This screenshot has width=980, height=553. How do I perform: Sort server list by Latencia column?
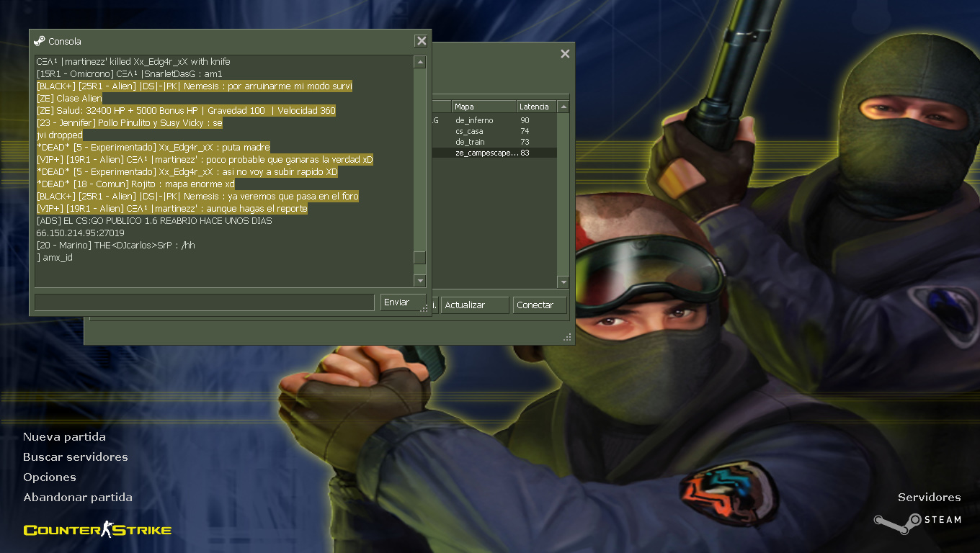(537, 107)
